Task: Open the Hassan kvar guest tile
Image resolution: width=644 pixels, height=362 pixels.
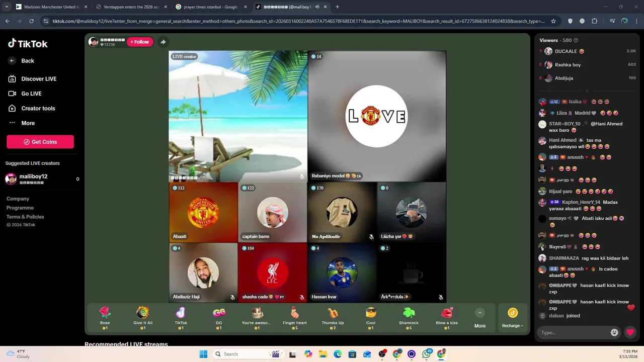Action: tap(342, 273)
